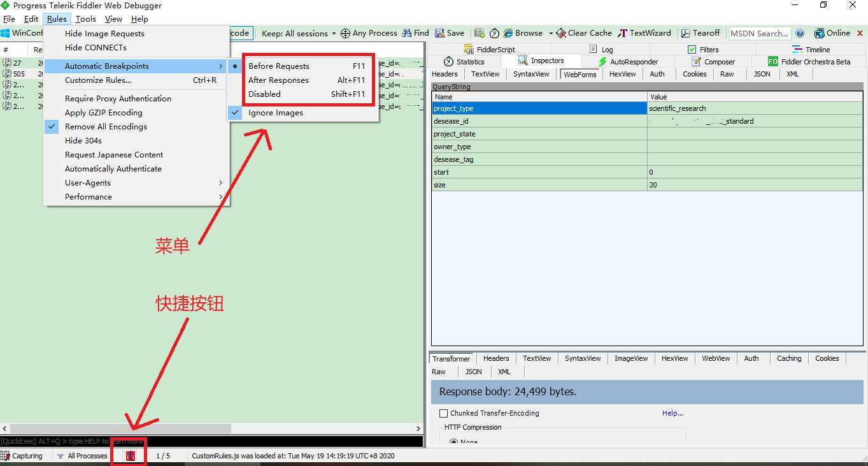Open Keep: All sessions dropdown

point(299,33)
